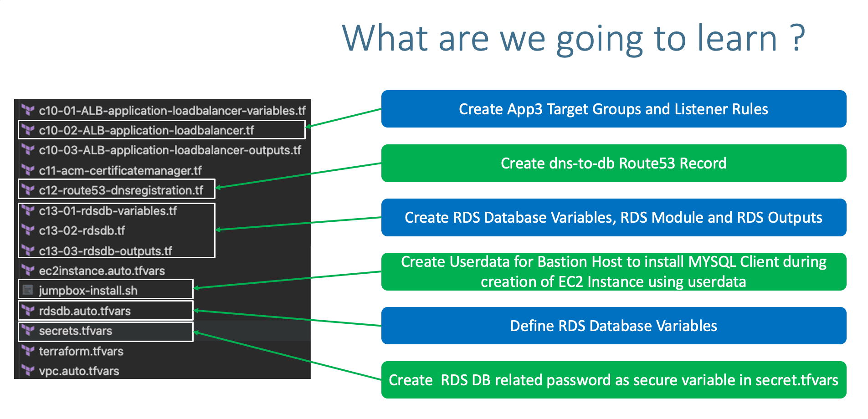Click Terraform icon next to vpc.auto.tfvars
Screen dimensions: 868x419
tap(28, 371)
